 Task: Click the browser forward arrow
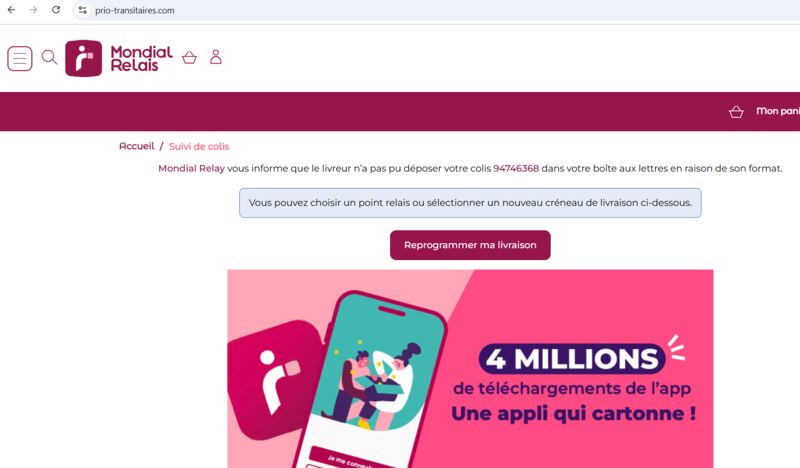33,10
